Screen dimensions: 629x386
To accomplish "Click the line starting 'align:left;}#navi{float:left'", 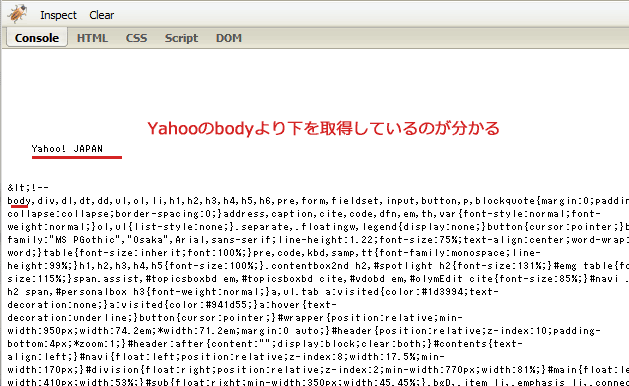I will [226, 357].
